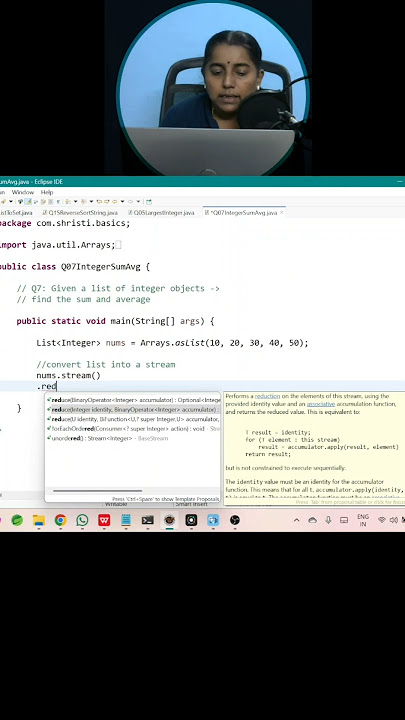Click the Eclipse minimize window button
The image size is (405, 720).
399,182
